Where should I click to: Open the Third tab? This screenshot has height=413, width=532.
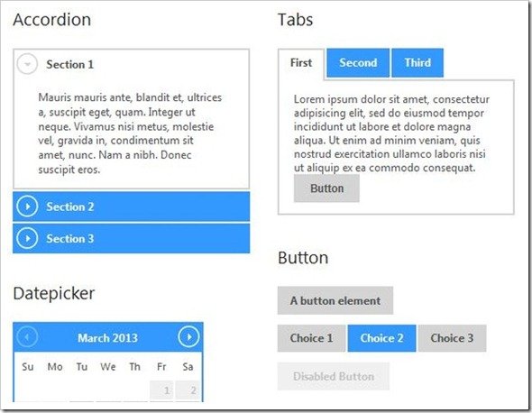click(417, 63)
